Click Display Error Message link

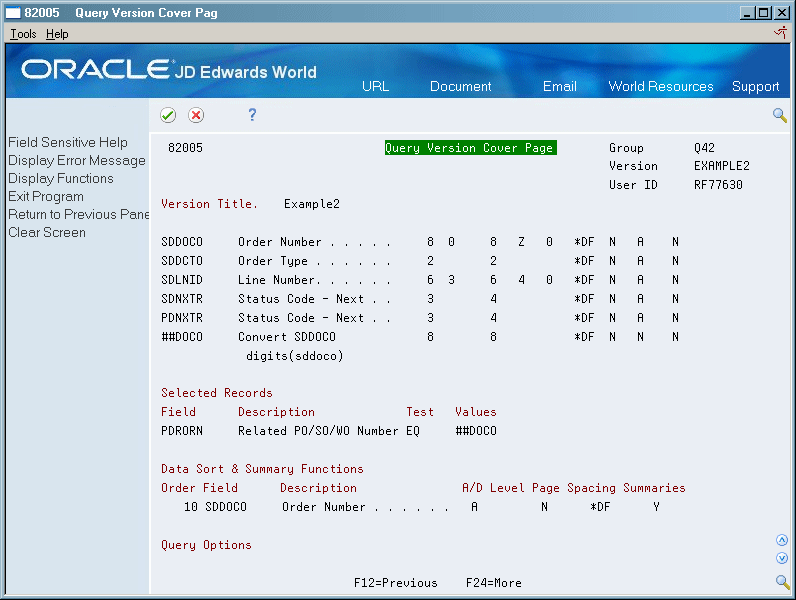(x=77, y=161)
